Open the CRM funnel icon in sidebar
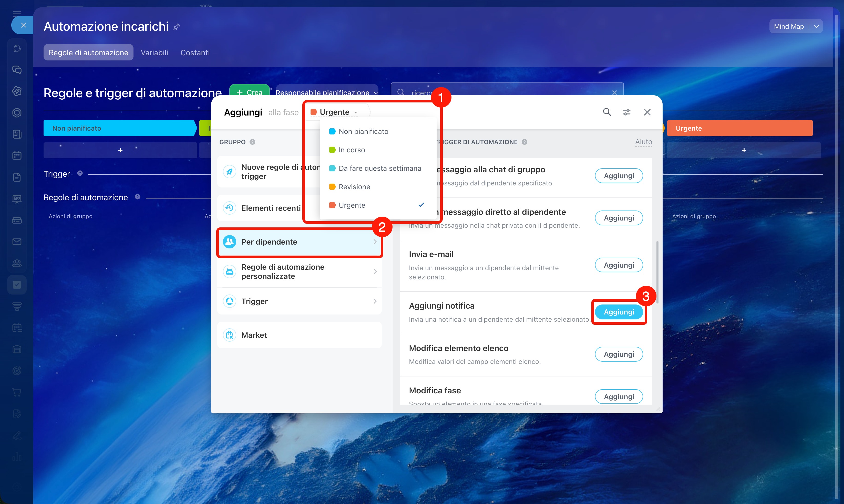 [x=17, y=306]
